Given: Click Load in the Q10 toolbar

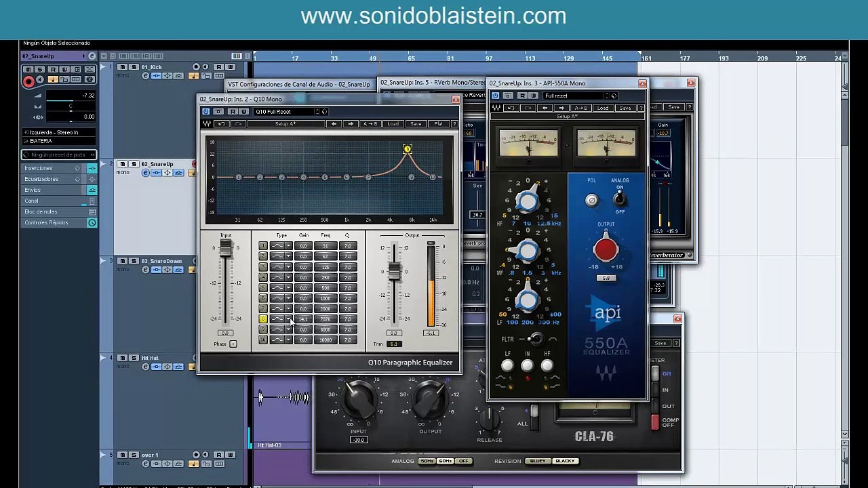Looking at the screenshot, I should (x=393, y=124).
